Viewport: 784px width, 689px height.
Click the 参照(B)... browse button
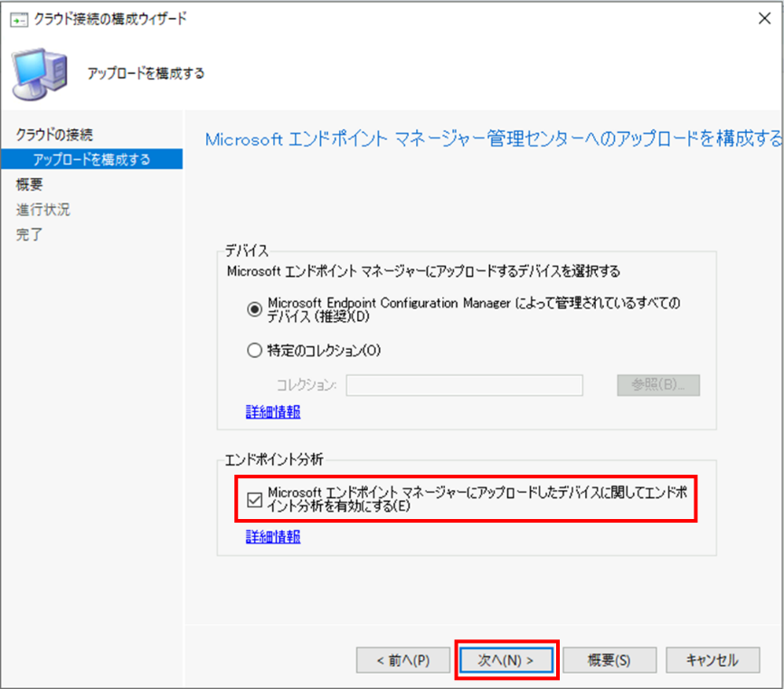point(658,385)
